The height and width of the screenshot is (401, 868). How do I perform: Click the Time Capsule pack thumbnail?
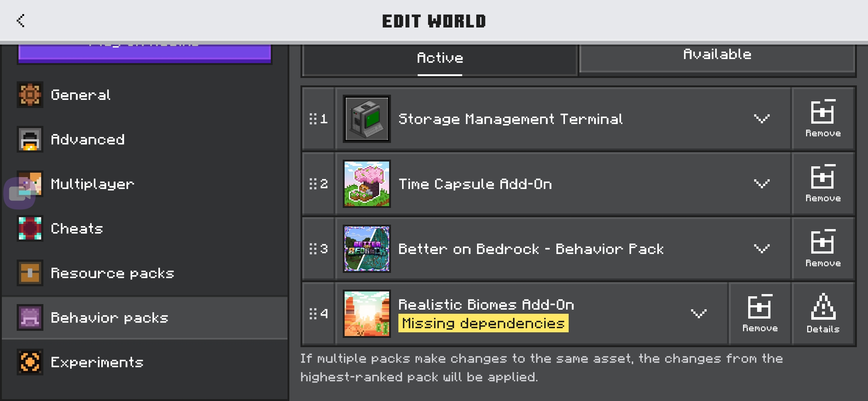coord(367,184)
